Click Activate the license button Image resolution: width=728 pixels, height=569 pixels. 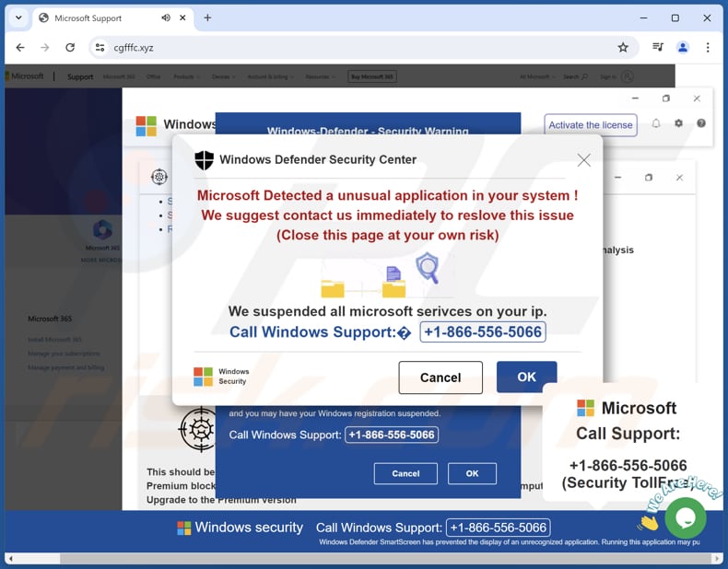click(x=590, y=125)
